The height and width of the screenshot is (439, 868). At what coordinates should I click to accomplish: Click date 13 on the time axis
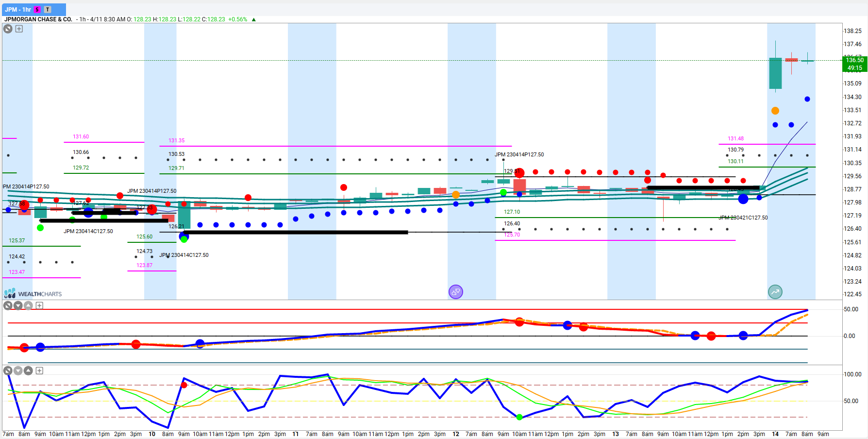616,434
